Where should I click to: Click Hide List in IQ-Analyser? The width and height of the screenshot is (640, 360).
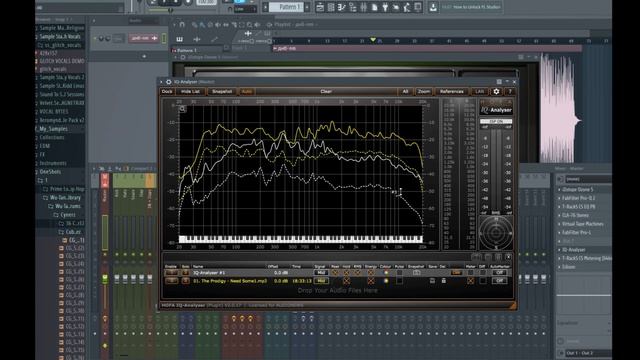point(190,91)
